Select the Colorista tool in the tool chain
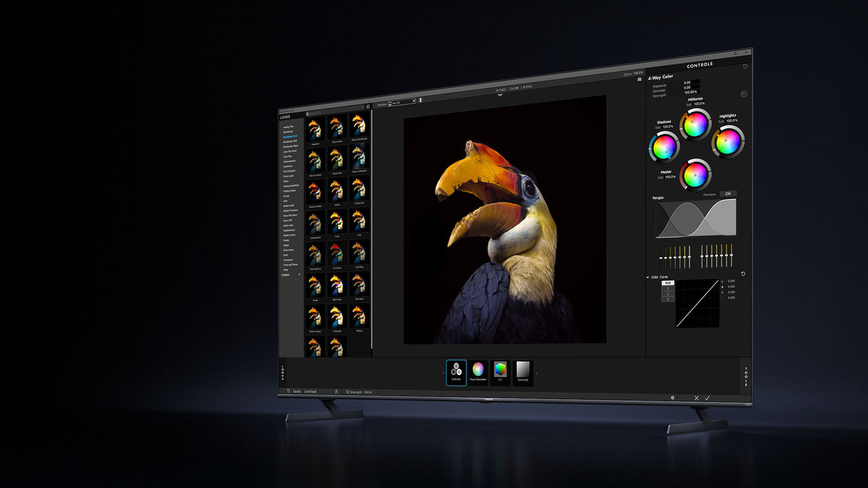The width and height of the screenshot is (868, 488). pos(456,371)
